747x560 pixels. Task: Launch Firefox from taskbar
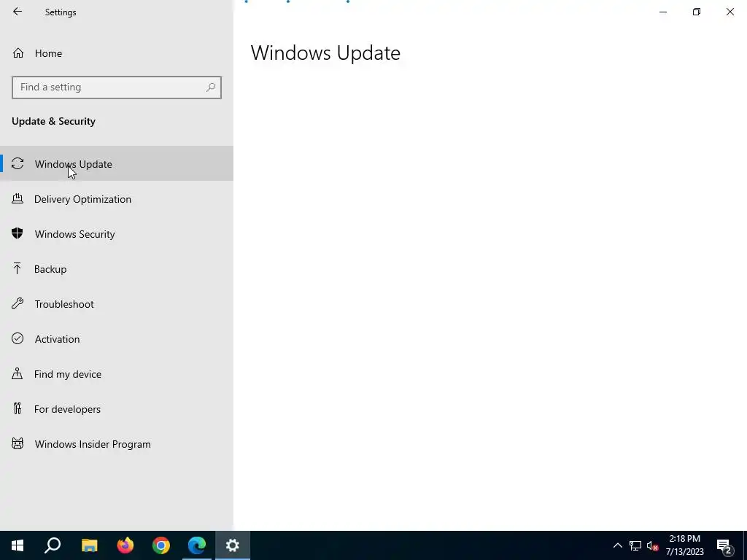[125, 545]
